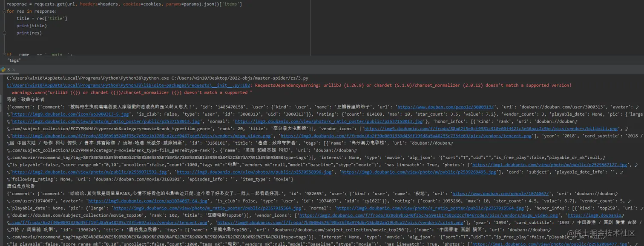
Task: Open the cctv6.png vendor icon link
Action: pyautogui.click(x=340, y=223)
